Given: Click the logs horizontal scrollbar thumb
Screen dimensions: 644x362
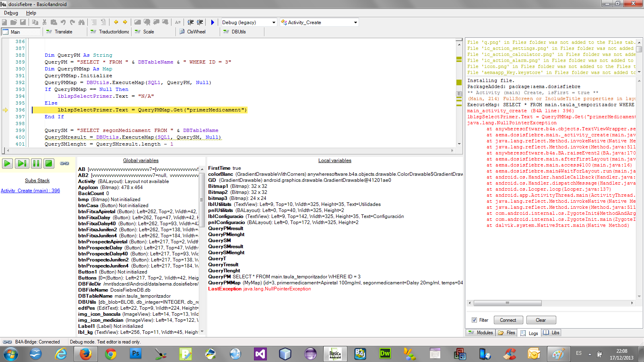Looking at the screenshot, I should point(507,303).
